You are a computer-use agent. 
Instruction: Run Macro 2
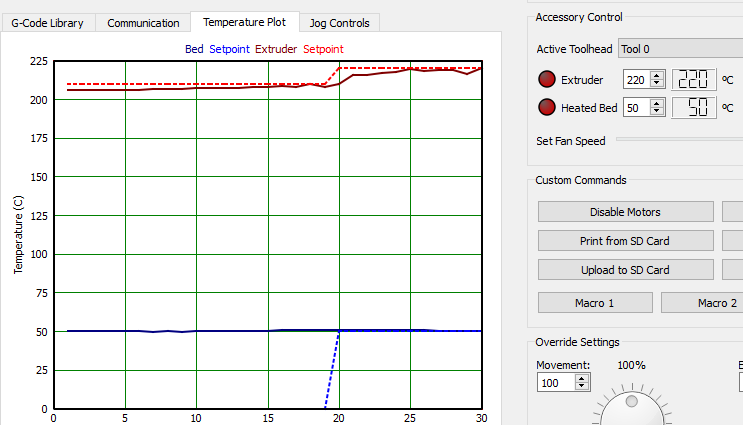coord(702,303)
